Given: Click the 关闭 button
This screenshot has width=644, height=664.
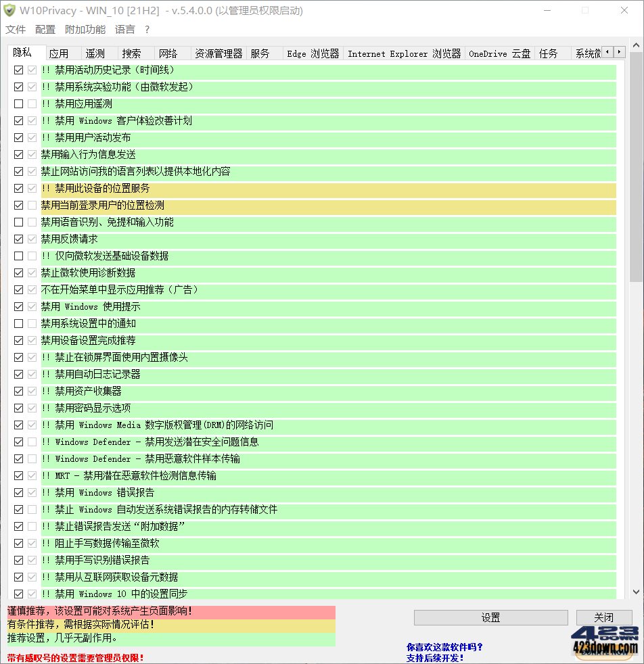Looking at the screenshot, I should 604,617.
